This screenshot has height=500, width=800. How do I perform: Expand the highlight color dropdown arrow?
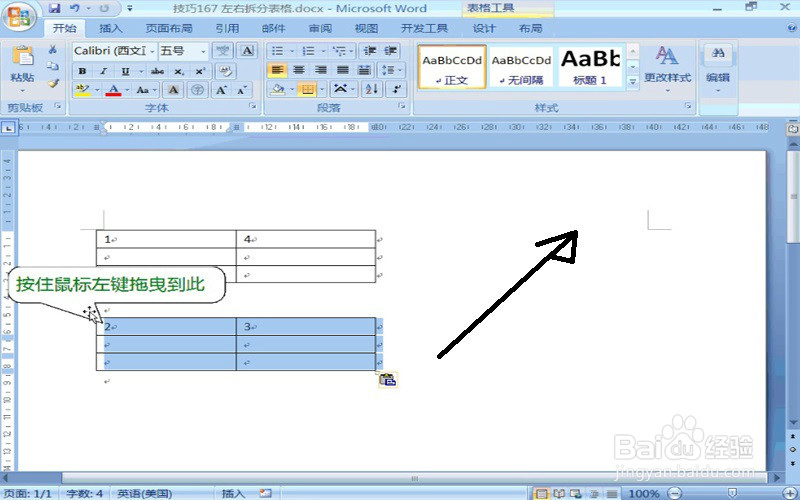tap(96, 90)
